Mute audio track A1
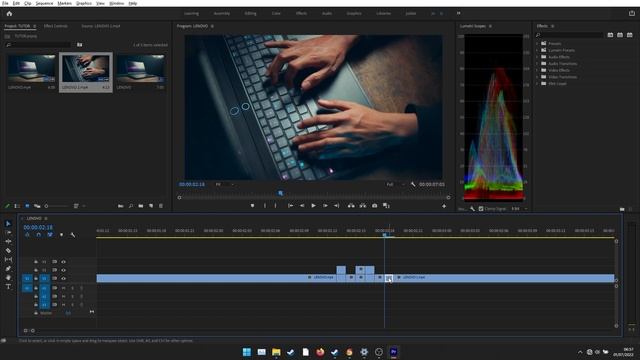The width and height of the screenshot is (640, 360). (63, 288)
